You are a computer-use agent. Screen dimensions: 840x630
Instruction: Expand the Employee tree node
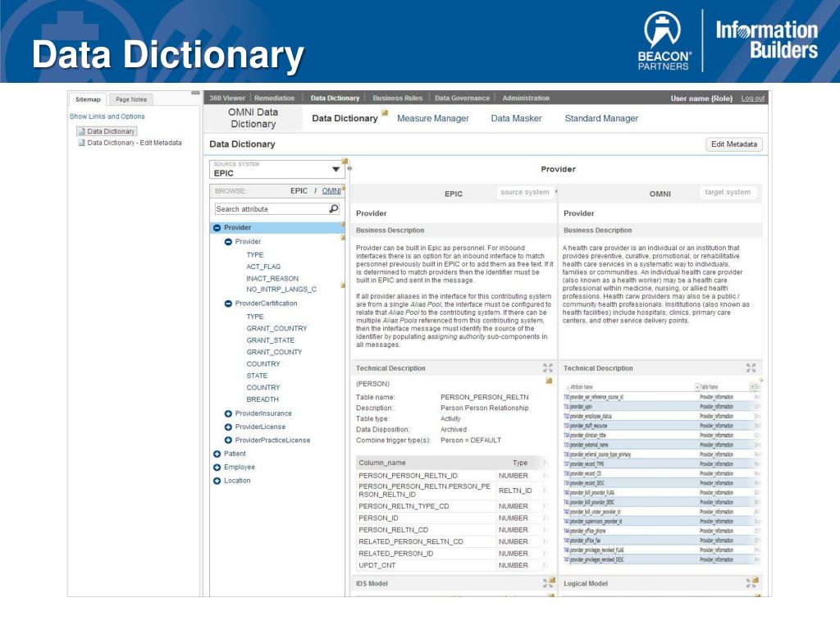coord(217,467)
